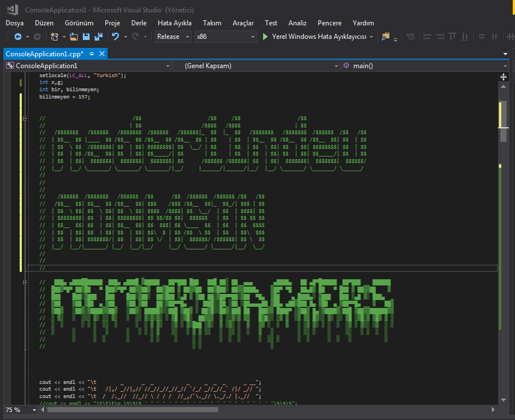The image size is (515, 420).
Task: Click the Align Lefts toolbar icon
Action: pyautogui.click(x=427, y=37)
